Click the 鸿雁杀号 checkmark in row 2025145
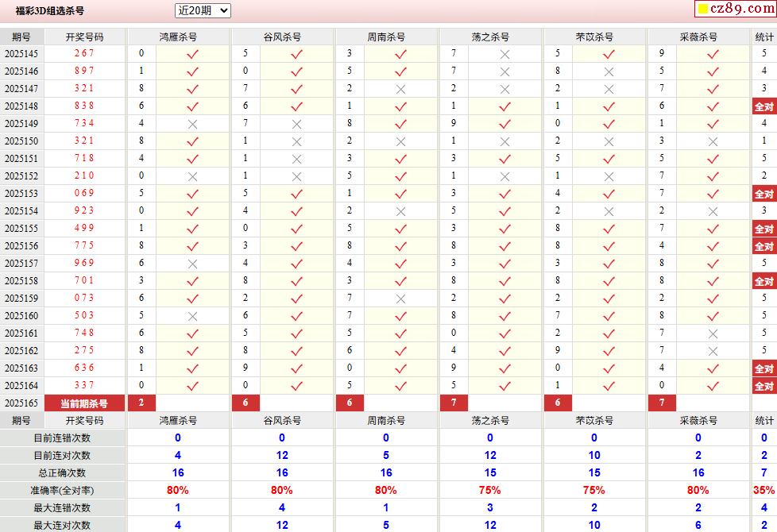 (x=192, y=54)
